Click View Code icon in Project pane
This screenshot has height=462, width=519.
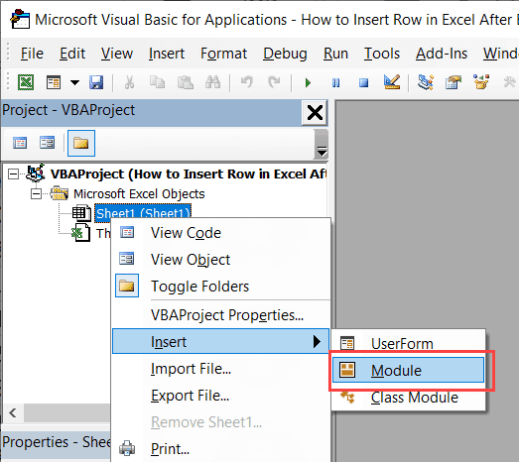pyautogui.click(x=20, y=143)
